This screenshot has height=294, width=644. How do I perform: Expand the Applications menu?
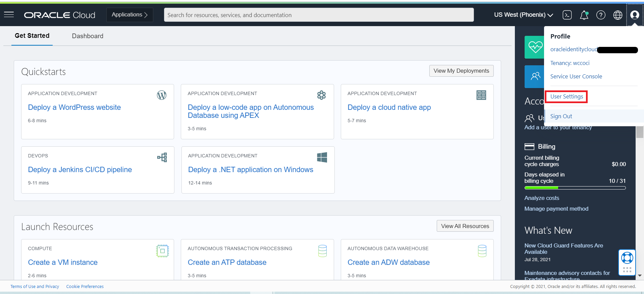(130, 15)
